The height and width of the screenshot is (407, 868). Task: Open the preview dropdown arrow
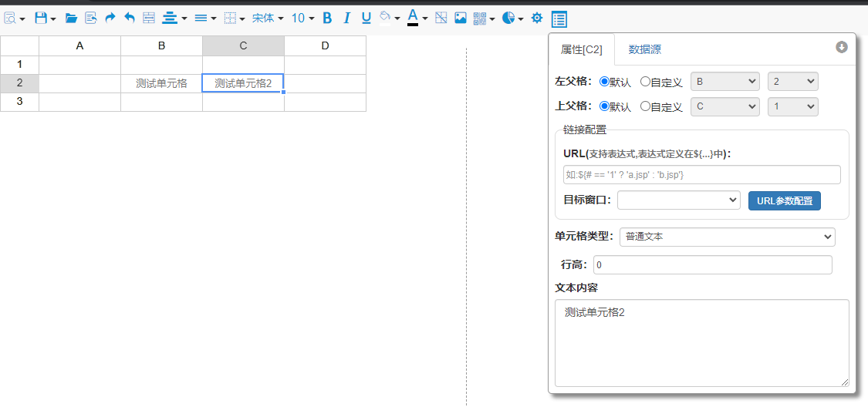(22, 19)
